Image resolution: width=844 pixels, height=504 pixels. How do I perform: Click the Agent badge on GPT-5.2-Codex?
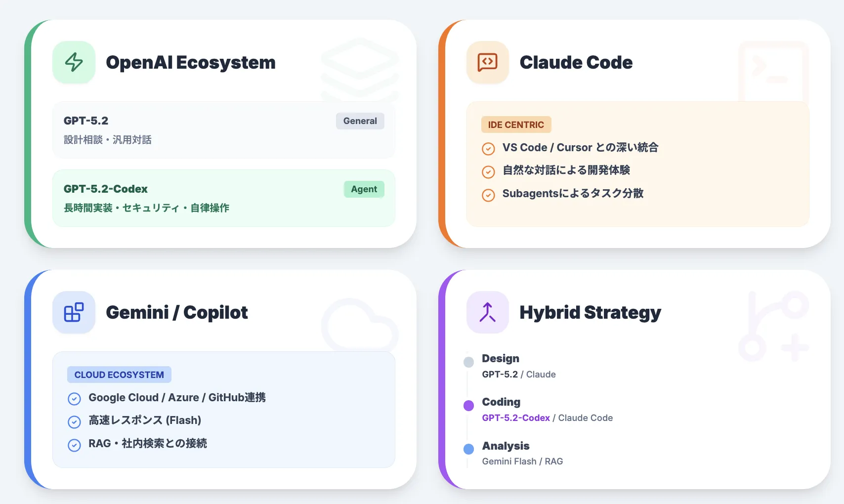(x=364, y=189)
